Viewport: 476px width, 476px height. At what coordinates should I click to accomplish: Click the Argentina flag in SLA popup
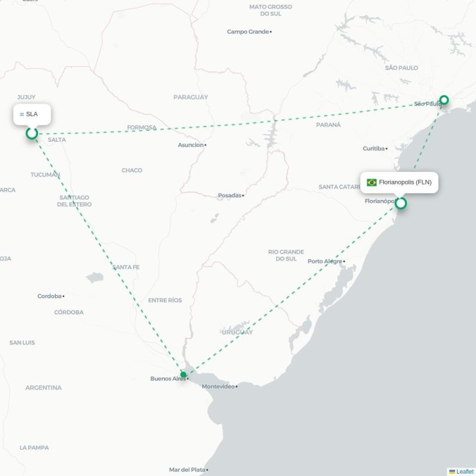pos(22,114)
